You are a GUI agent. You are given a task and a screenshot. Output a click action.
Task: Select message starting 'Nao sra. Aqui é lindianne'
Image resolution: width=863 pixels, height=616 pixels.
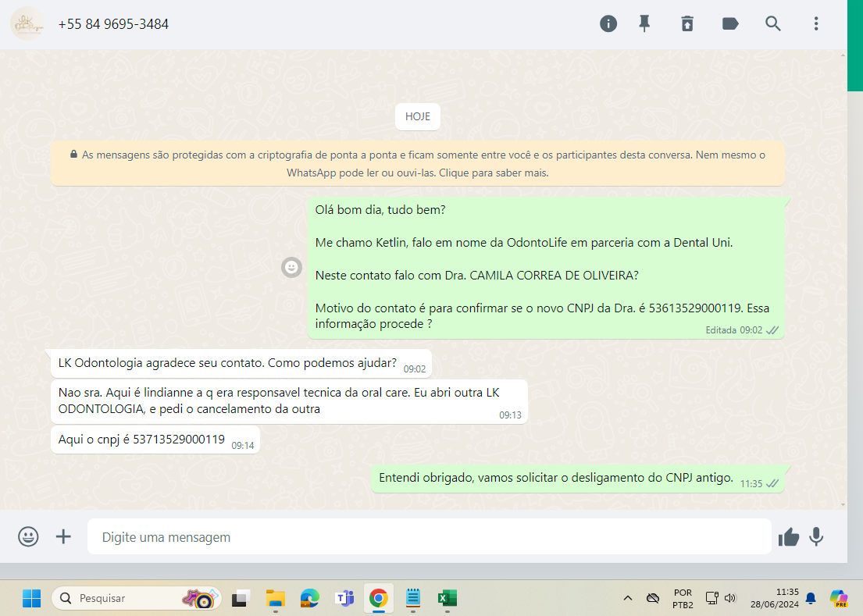[x=289, y=401]
